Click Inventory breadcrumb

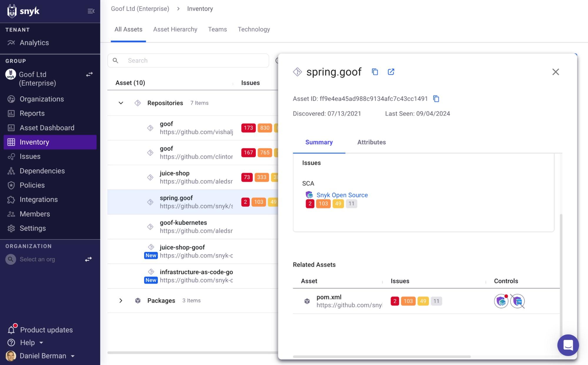point(200,9)
